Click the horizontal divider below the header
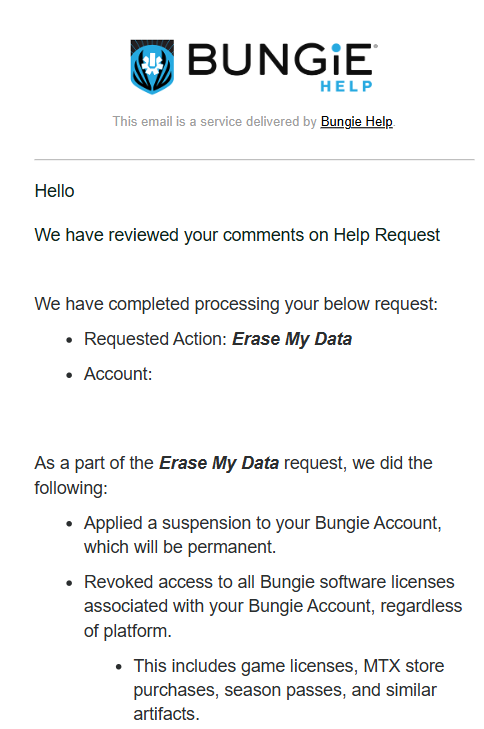 254,159
